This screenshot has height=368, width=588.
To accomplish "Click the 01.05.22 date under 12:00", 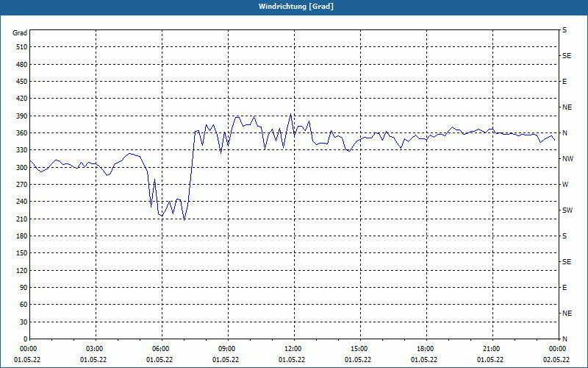I will pyautogui.click(x=292, y=360).
